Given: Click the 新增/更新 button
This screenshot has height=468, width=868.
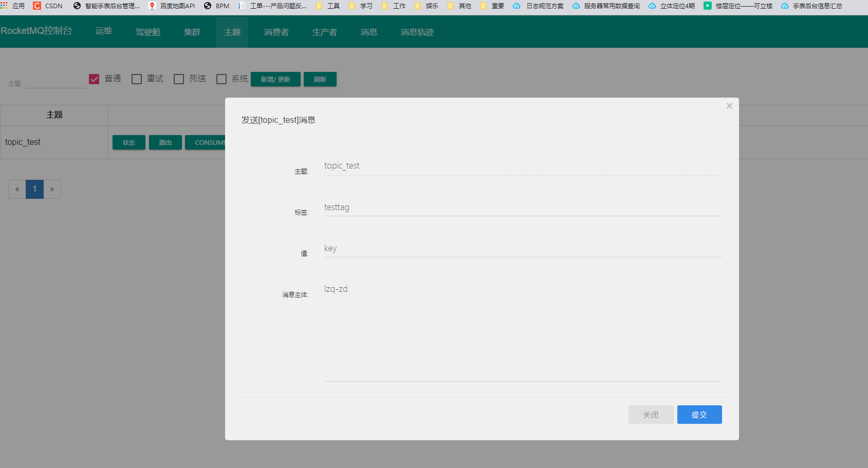Looking at the screenshot, I should coord(275,79).
